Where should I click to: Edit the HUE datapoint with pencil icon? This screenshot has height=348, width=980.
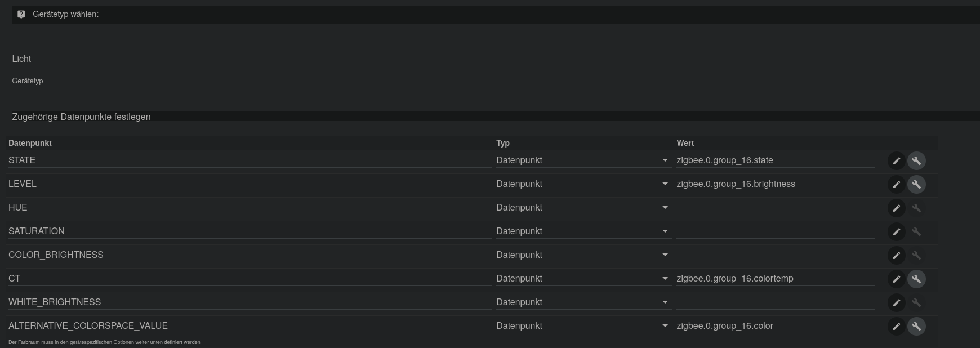897,208
